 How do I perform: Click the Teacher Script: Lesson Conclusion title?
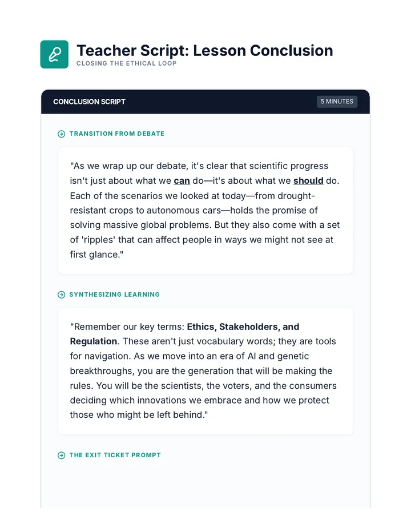tap(205, 51)
